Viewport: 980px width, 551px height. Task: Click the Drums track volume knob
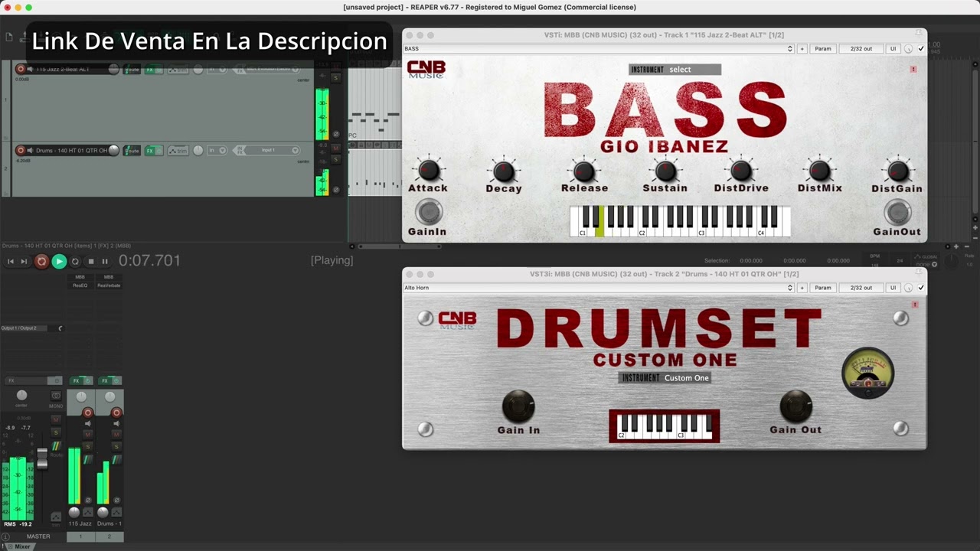tap(113, 150)
